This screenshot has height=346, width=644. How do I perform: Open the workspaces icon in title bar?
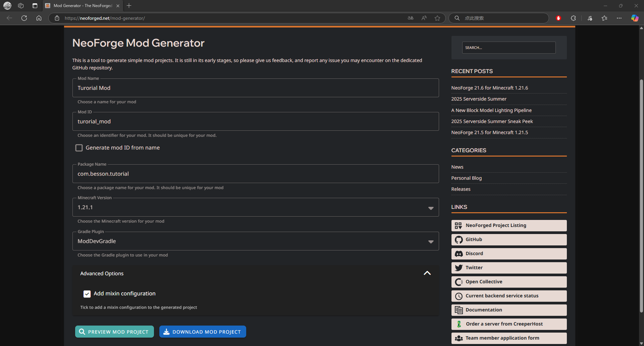tap(21, 6)
